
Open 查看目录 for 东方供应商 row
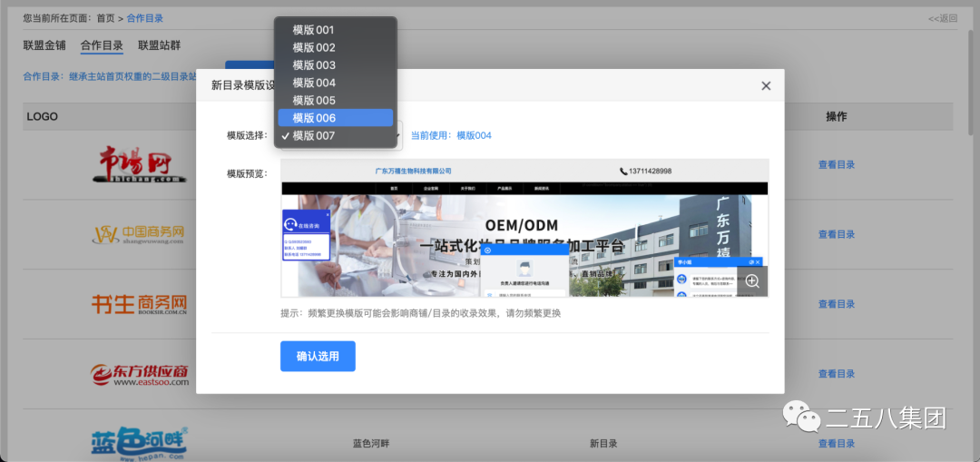[837, 374]
